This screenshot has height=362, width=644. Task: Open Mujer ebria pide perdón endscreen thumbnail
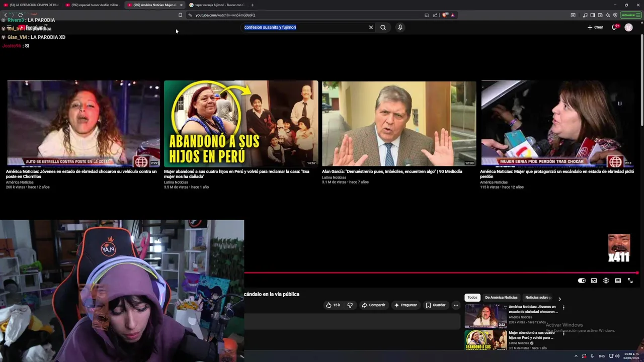click(x=557, y=124)
